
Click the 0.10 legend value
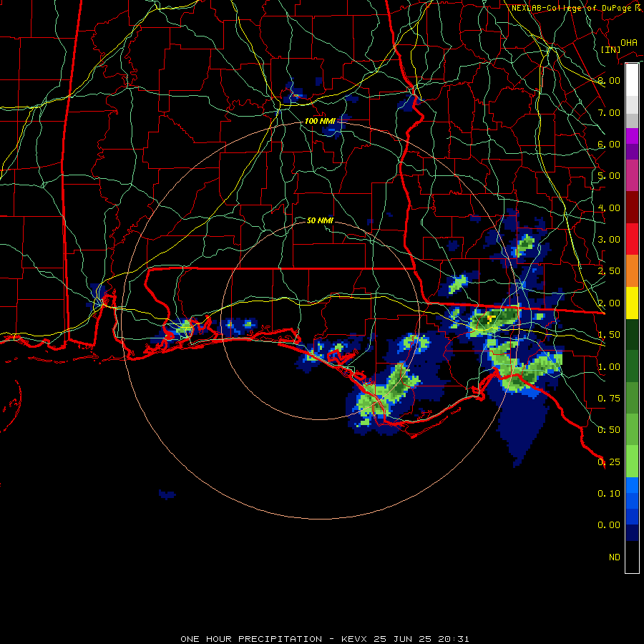click(x=609, y=494)
